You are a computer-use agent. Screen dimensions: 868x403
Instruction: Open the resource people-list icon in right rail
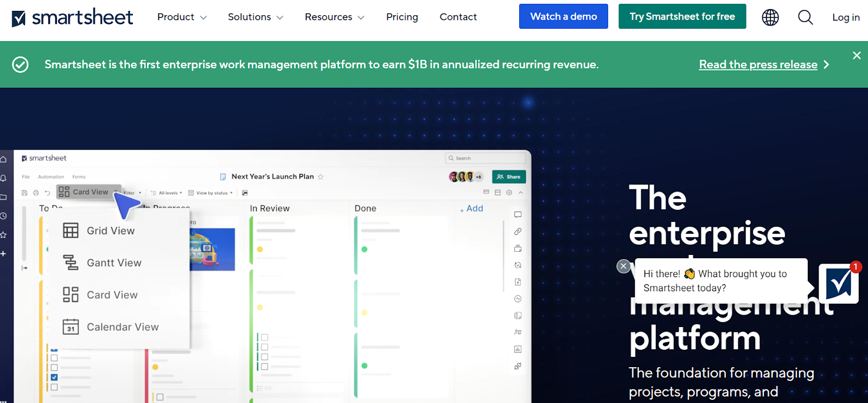coord(518,332)
